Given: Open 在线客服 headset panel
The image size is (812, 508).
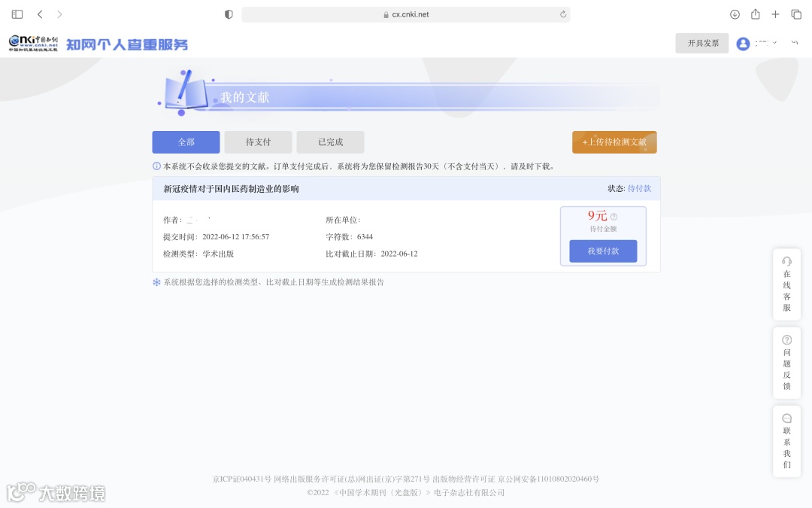Looking at the screenshot, I should click(x=786, y=284).
